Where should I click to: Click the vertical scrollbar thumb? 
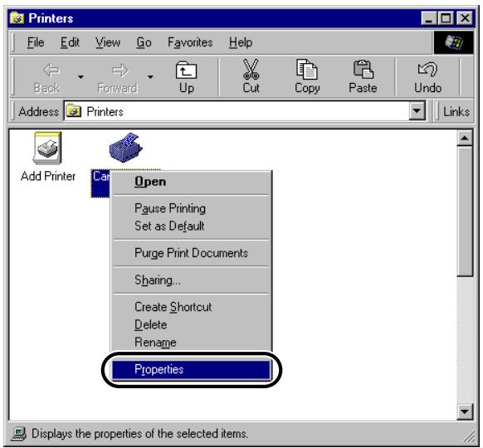point(465,212)
